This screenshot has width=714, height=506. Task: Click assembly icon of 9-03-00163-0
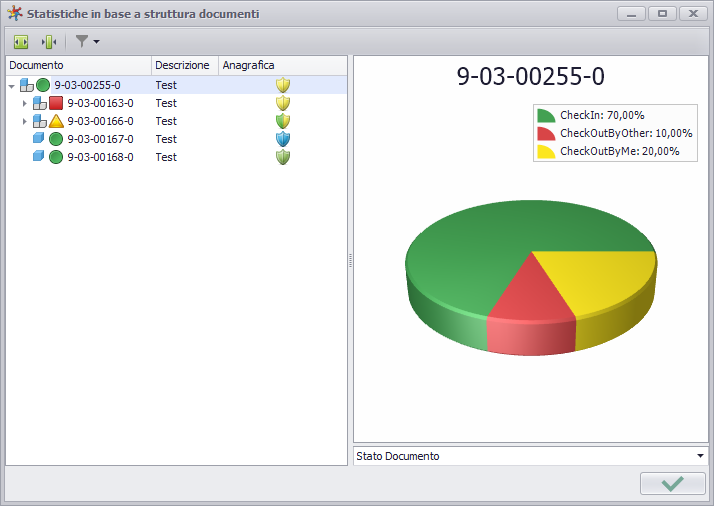(40, 103)
